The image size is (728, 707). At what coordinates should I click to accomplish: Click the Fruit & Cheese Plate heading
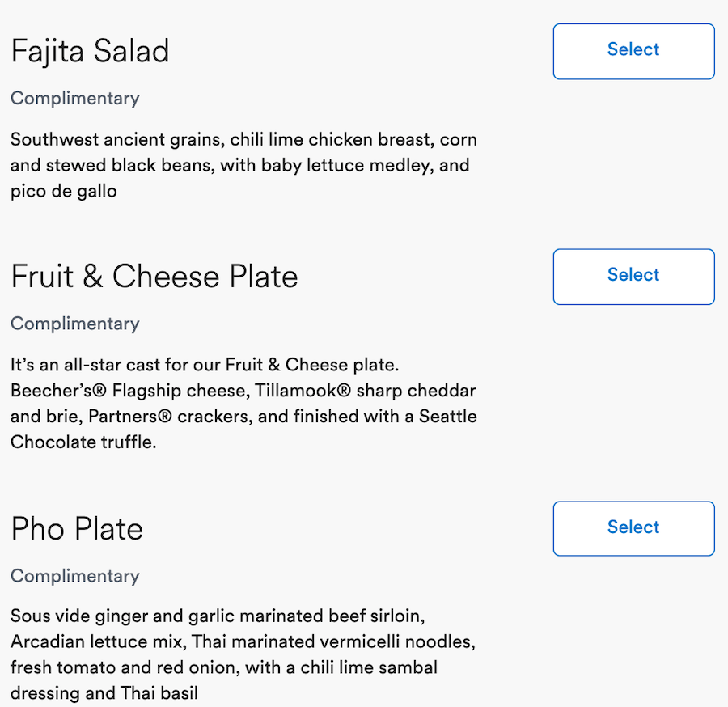click(154, 277)
